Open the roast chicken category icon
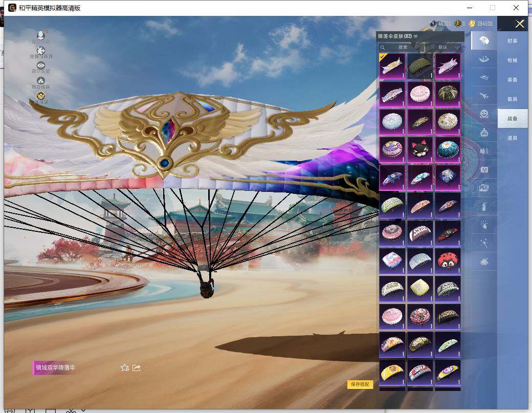Screen dimensions: 532x413 484,262
